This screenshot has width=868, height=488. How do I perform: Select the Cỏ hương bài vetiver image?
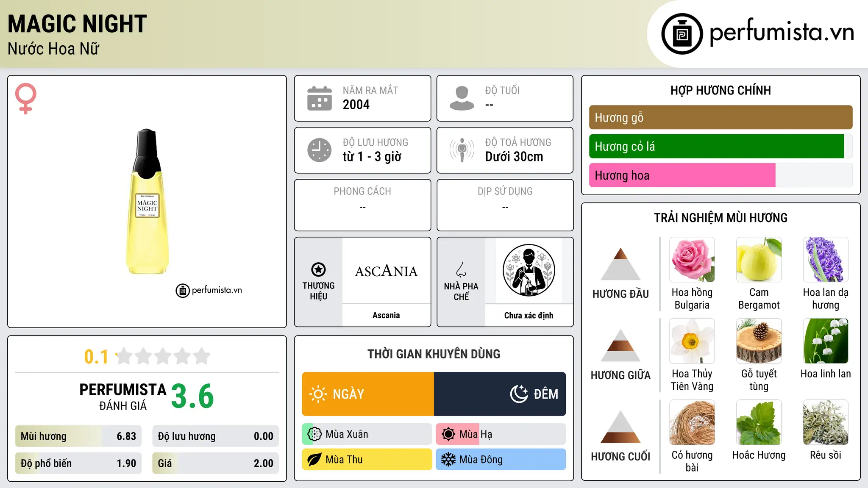[692, 422]
